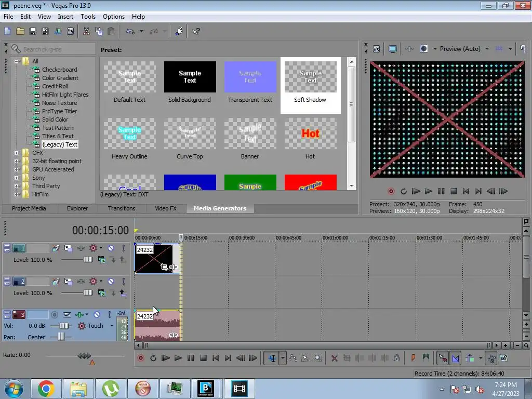This screenshot has width=532, height=399.
Task: Click the What's This help icon
Action: tap(196, 31)
